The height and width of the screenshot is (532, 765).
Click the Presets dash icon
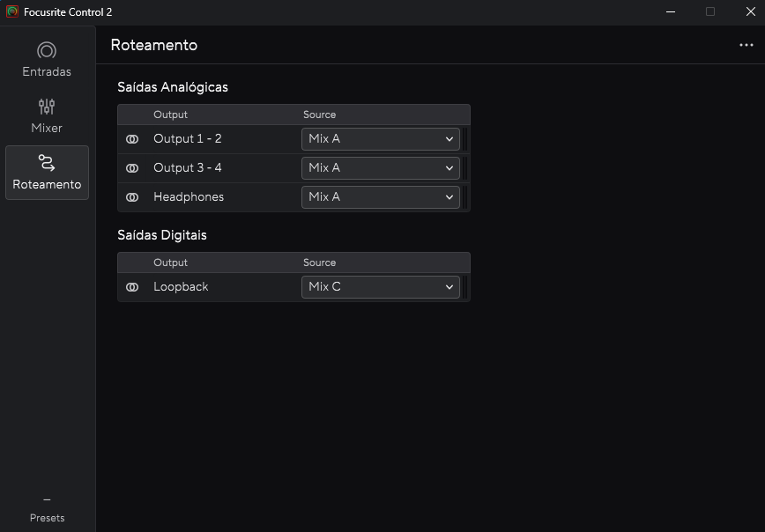pyautogui.click(x=47, y=499)
